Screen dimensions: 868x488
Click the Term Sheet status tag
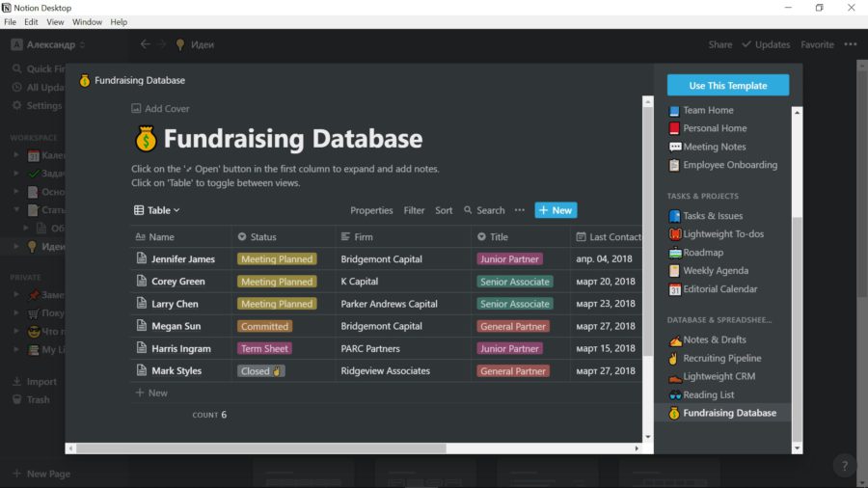tap(264, 348)
